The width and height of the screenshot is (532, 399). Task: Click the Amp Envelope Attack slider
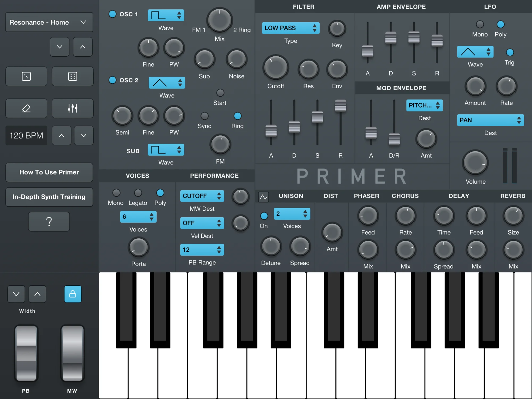pos(368,51)
